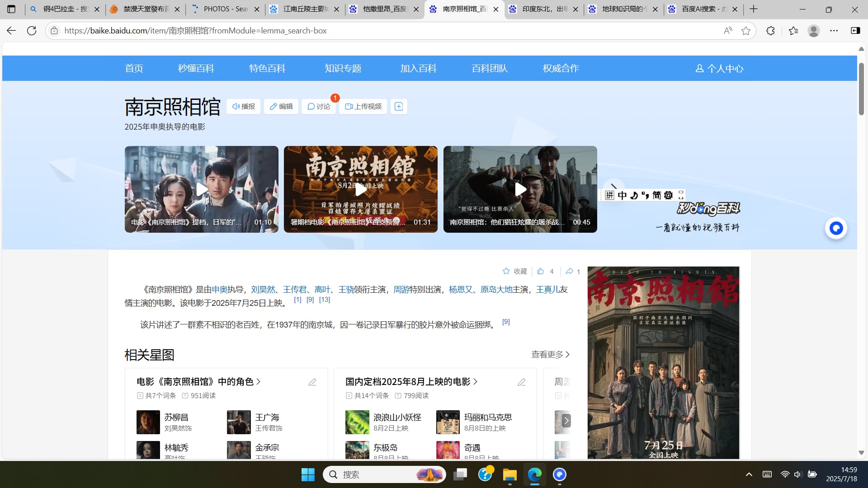Open 加入百科 navigation item
This screenshot has width=868, height=488.
418,68
